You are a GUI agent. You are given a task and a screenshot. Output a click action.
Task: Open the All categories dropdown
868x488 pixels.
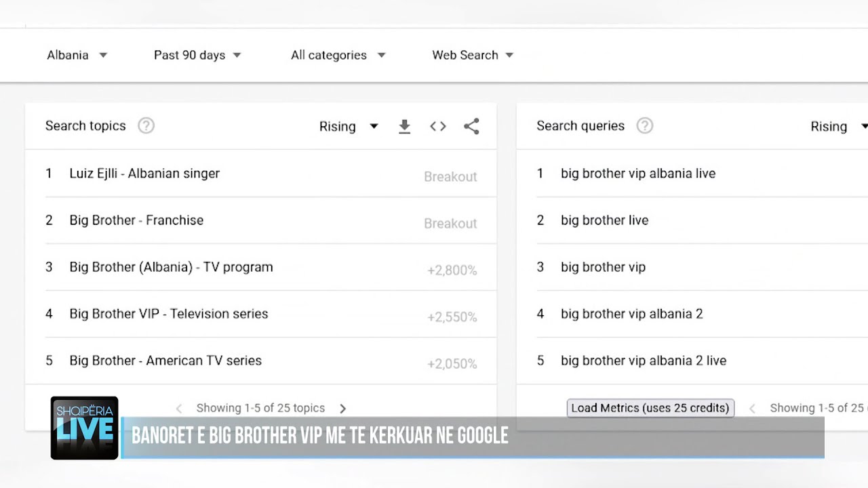[x=338, y=55]
